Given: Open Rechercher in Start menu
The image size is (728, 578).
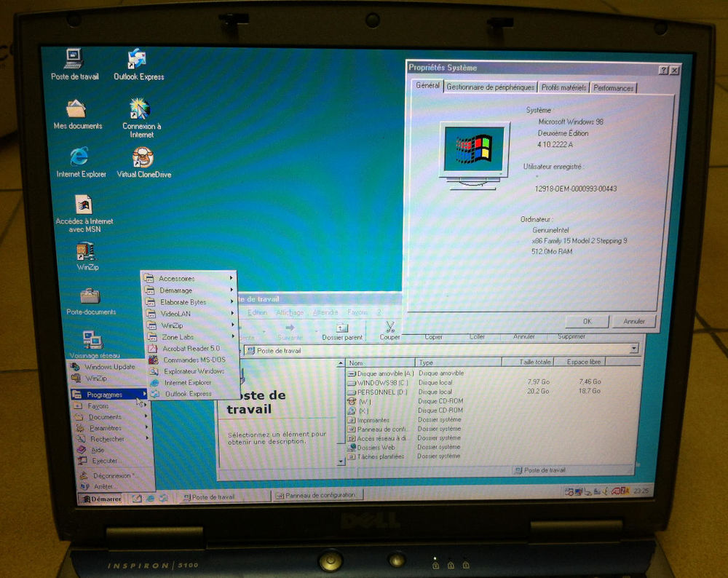Looking at the screenshot, I should [x=112, y=439].
